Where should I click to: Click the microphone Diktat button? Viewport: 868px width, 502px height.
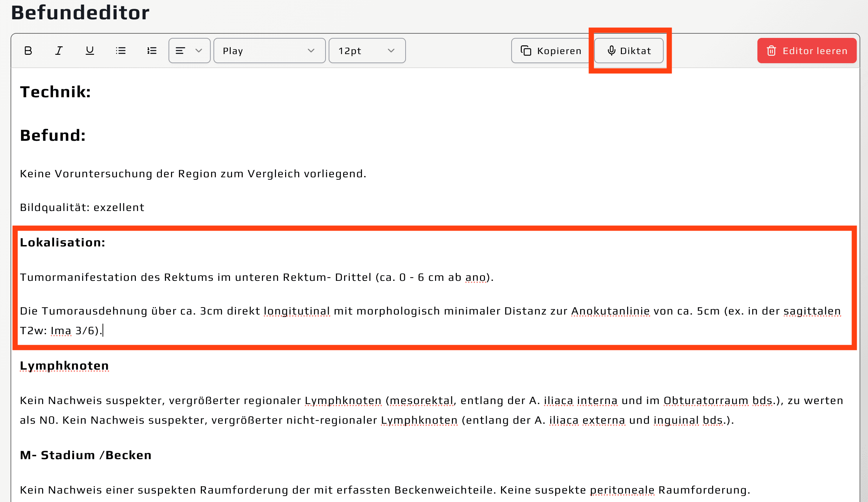tap(629, 51)
